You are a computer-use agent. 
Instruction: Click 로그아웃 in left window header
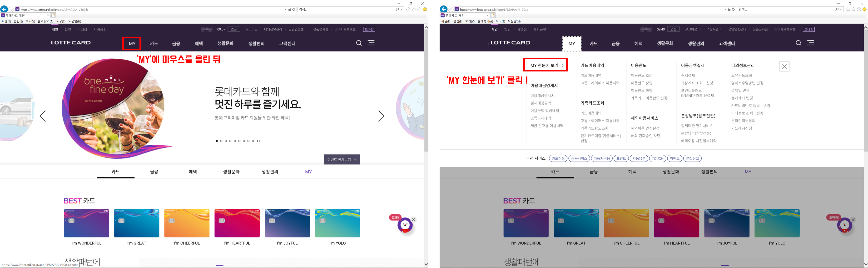[251, 29]
